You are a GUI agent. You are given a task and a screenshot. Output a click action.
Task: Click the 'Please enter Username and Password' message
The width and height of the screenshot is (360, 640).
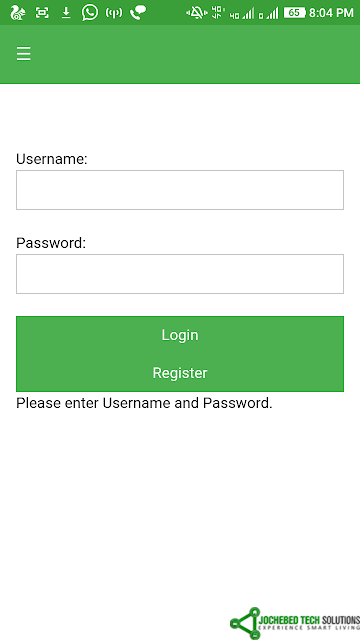144,403
